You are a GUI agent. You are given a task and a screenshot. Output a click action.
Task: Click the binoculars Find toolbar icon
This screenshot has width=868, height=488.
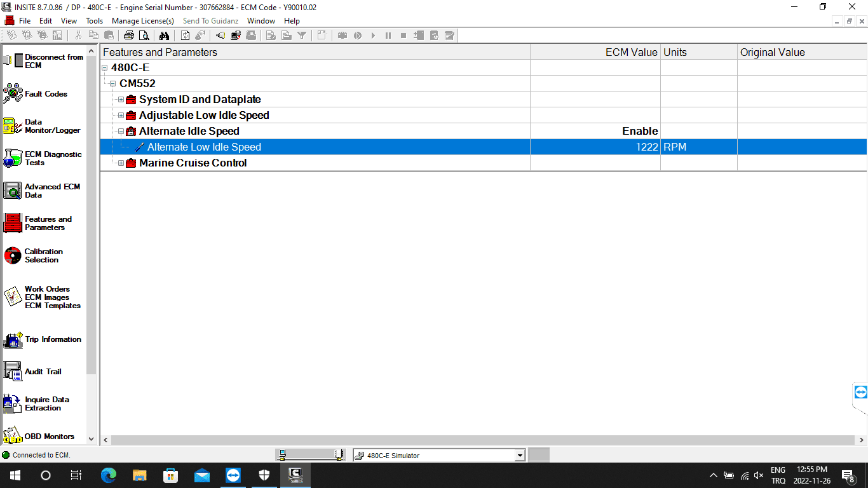click(x=164, y=36)
